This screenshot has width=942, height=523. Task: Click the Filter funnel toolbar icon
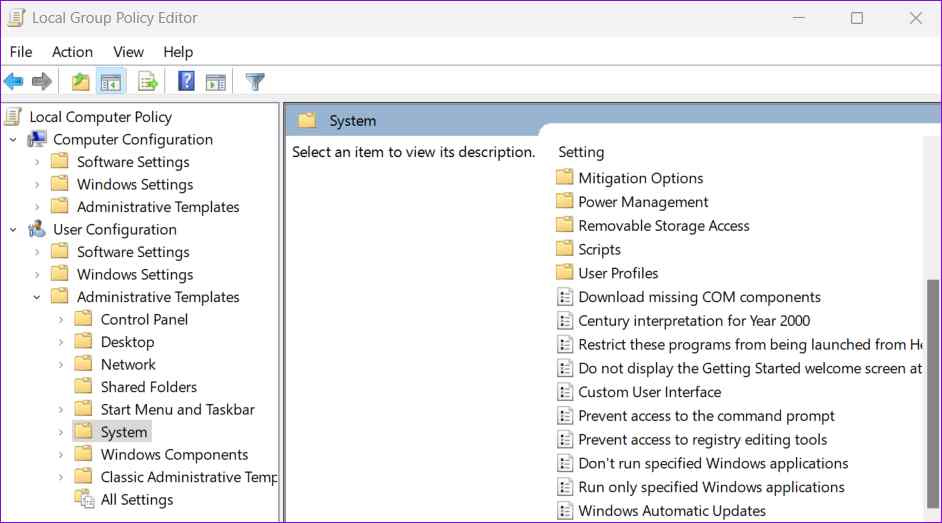point(255,82)
